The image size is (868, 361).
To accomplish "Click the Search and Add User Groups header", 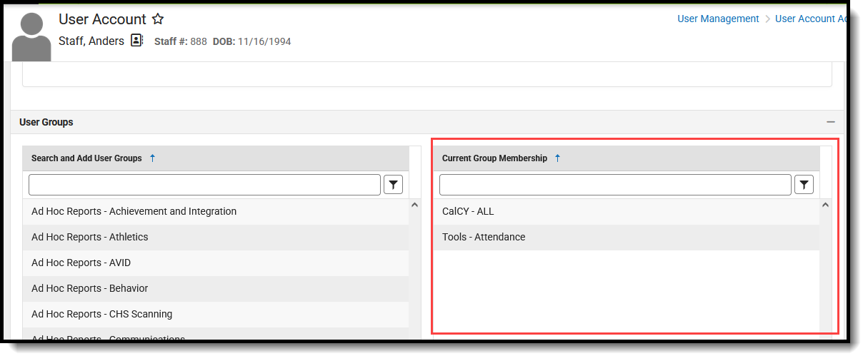I will 86,158.
